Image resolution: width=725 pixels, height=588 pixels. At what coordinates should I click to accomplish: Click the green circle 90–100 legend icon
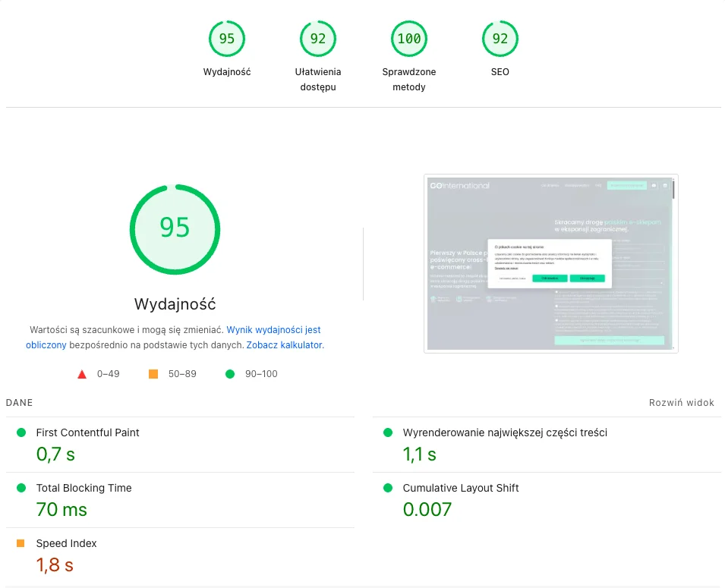click(x=230, y=374)
